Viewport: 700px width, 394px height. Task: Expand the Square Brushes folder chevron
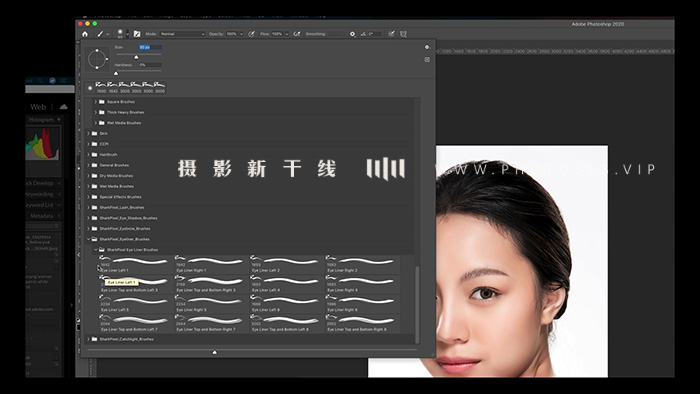[x=96, y=102]
